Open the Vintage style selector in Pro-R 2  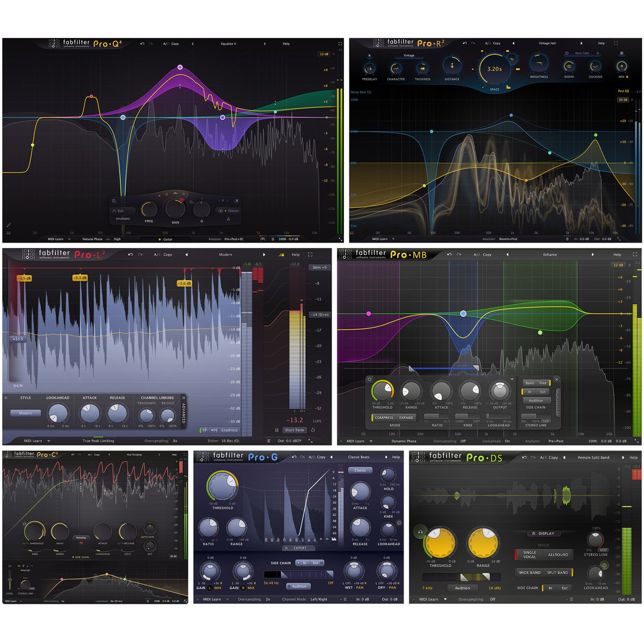[409, 55]
